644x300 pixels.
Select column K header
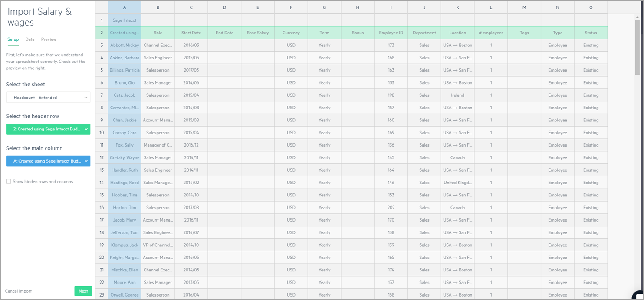click(x=457, y=7)
